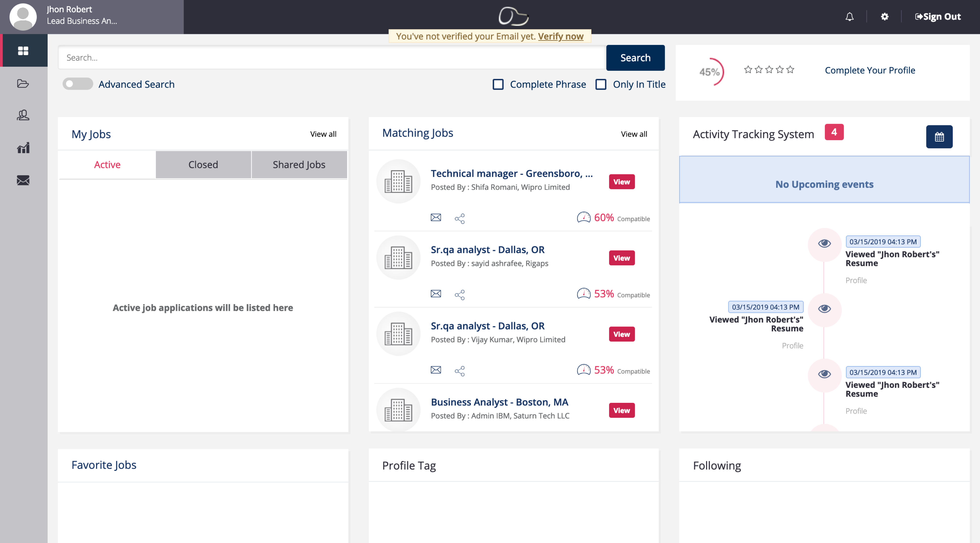Image resolution: width=980 pixels, height=543 pixels.
Task: Open the dashboard grid icon in sidebar
Action: pyautogui.click(x=23, y=51)
